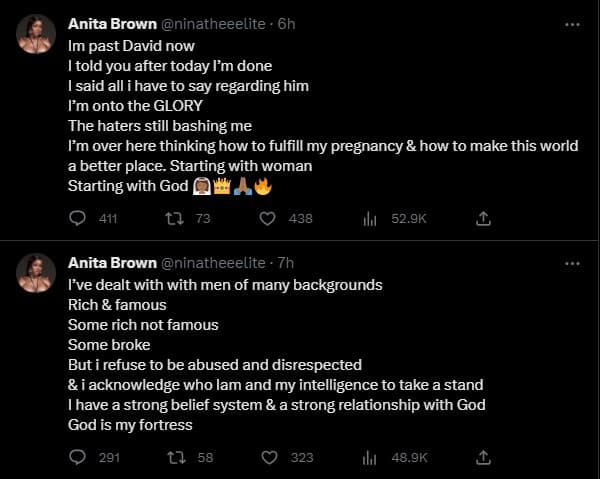600x479 pixels.
Task: Reply to the 'Im past David now' tweet
Action: coord(79,218)
